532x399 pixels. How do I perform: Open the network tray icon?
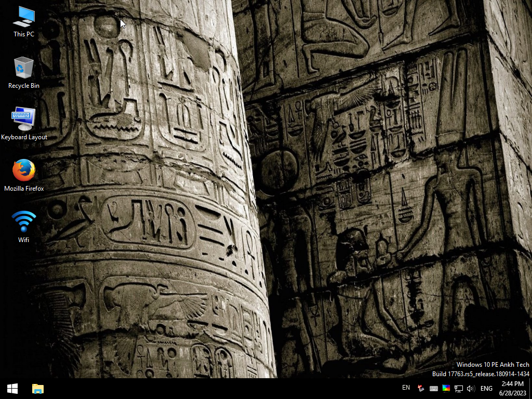coord(459,389)
